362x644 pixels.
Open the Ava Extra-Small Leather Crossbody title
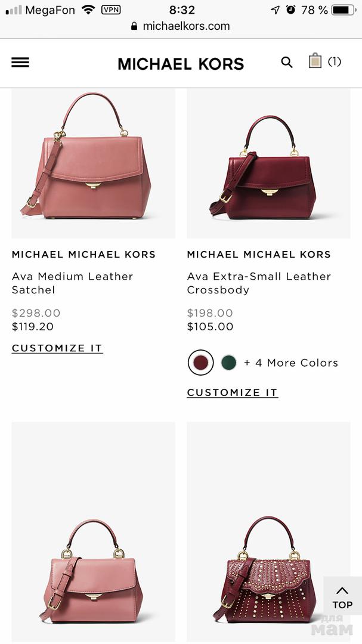[259, 283]
